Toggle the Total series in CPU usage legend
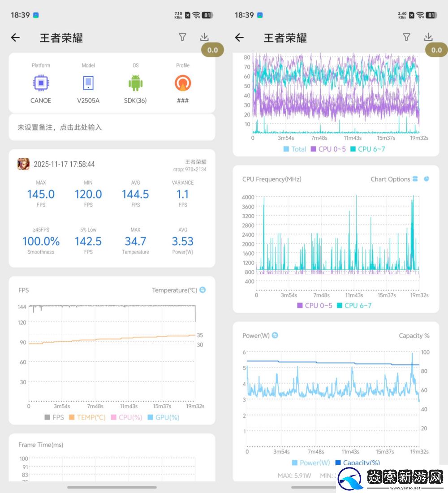This screenshot has height=493, width=448. pos(294,149)
